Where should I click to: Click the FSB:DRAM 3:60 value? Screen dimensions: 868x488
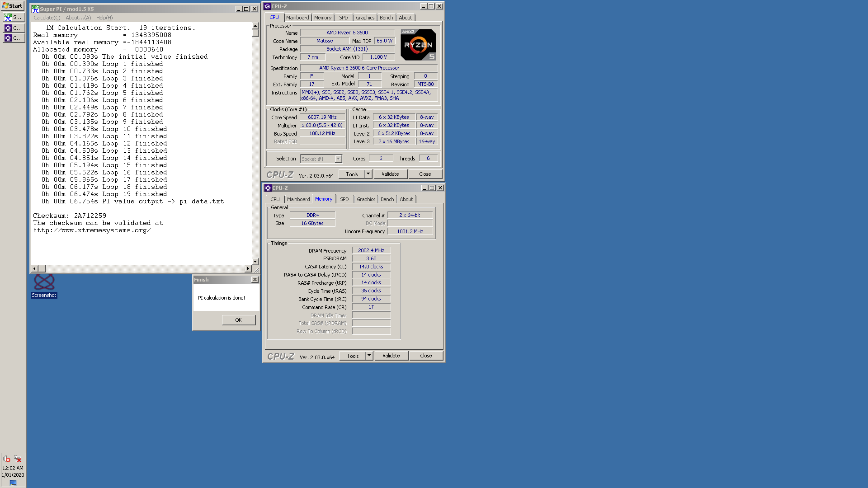pyautogui.click(x=371, y=258)
